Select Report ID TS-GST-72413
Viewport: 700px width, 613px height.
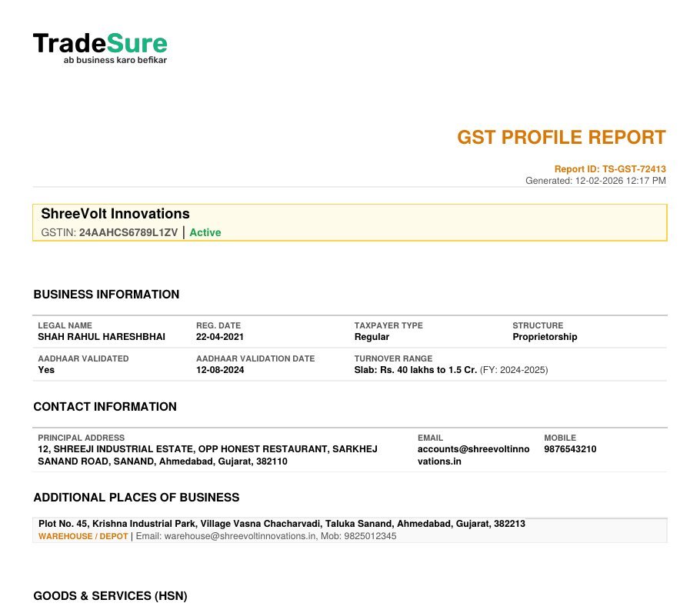pos(610,169)
